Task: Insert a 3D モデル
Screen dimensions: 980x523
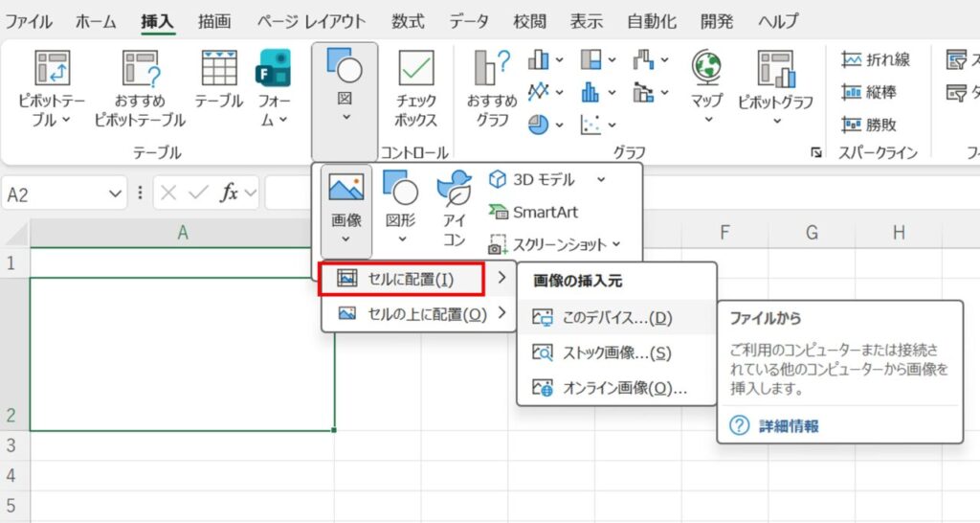Action: tap(531, 179)
